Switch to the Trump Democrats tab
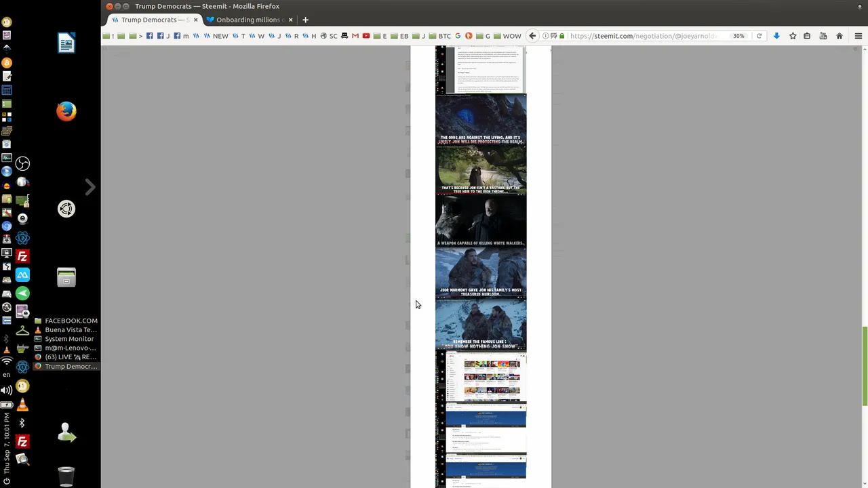Viewport: 868px width, 488px height. coord(150,20)
